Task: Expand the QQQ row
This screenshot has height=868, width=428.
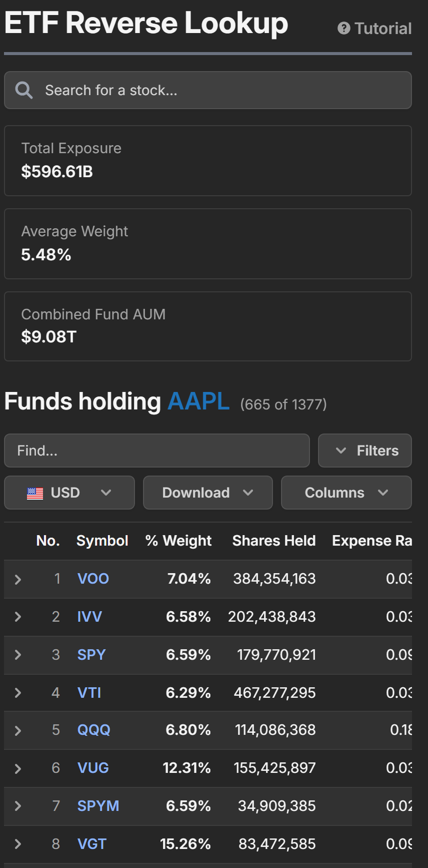Action: point(18,730)
